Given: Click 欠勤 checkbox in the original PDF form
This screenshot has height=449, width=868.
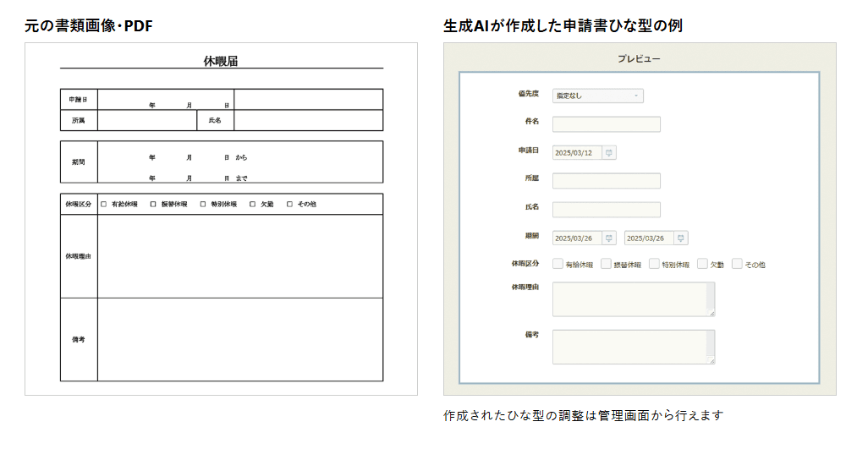Looking at the screenshot, I should coord(252,204).
